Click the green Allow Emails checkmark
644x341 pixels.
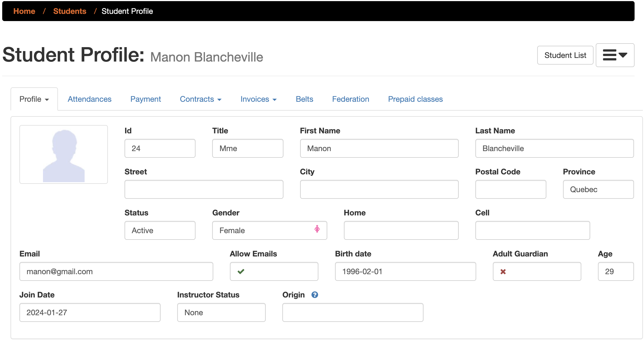pyautogui.click(x=241, y=271)
